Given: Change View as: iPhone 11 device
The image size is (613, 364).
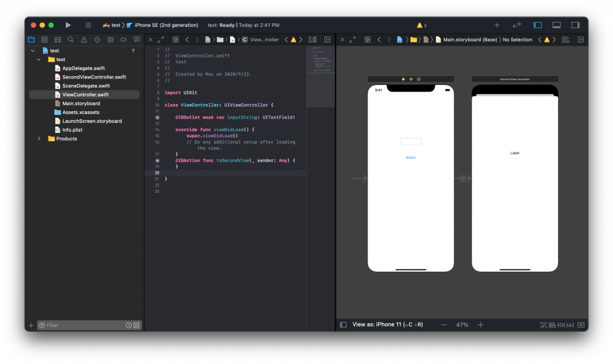Looking at the screenshot, I should pos(387,324).
